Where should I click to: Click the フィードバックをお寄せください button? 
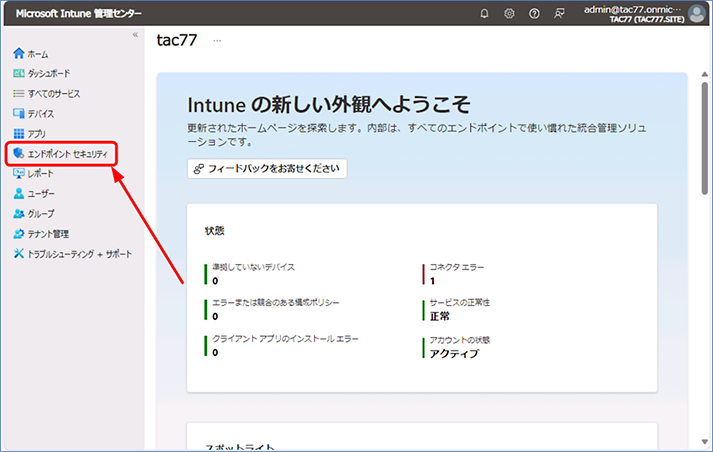(267, 169)
